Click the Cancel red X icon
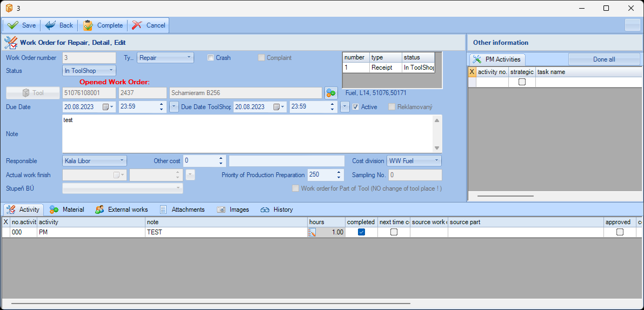Viewport: 644px width, 310px height. pos(137,25)
